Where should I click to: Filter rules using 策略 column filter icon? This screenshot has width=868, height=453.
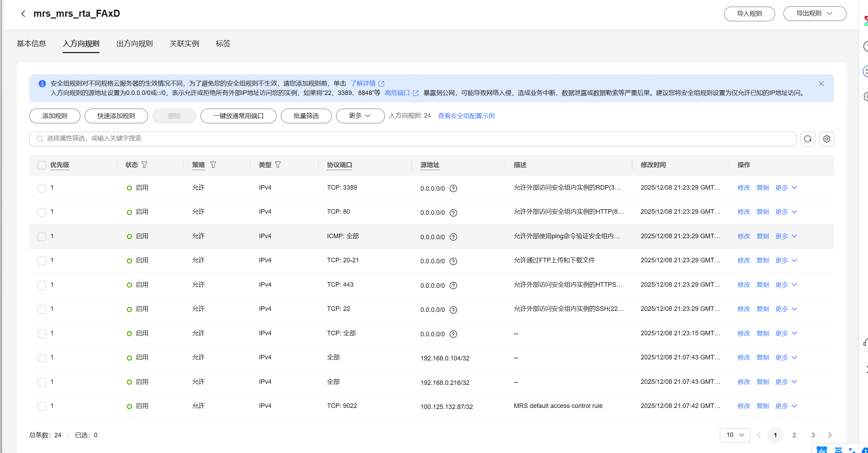[213, 165]
